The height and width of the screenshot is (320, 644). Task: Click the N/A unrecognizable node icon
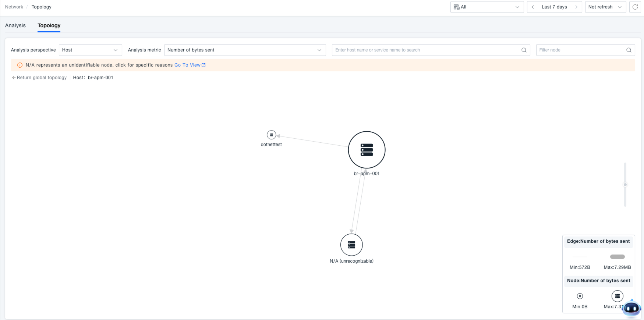[351, 245]
